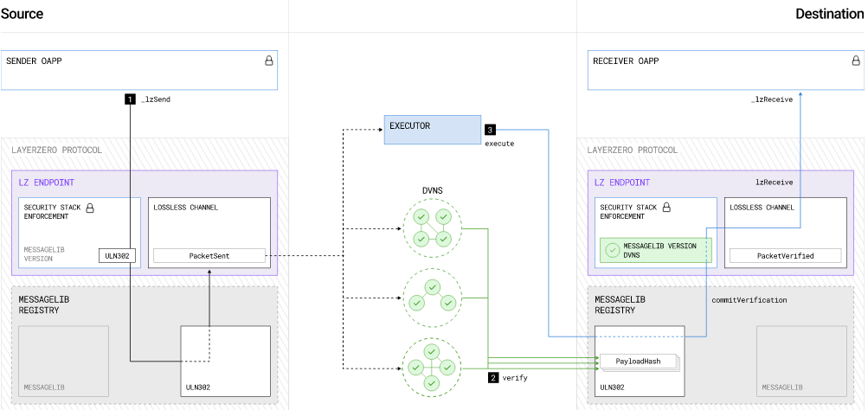
Task: Click the top DVN cluster circle
Action: (432, 227)
